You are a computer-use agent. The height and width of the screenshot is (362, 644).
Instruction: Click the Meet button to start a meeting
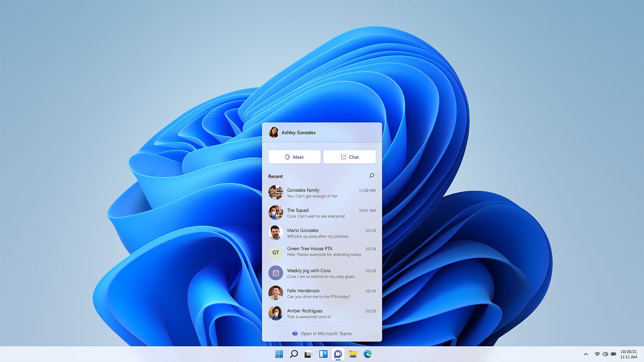[x=294, y=157]
